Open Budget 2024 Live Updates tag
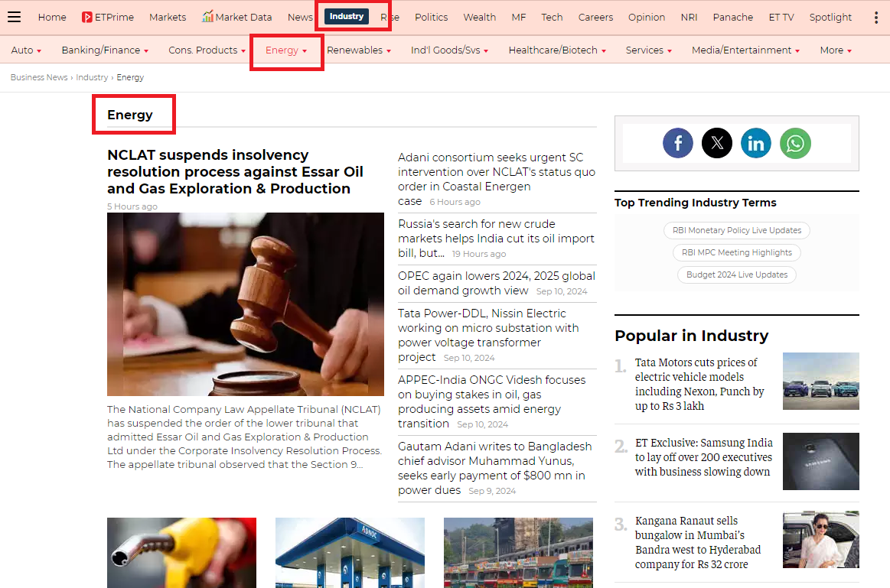890x588 pixels. [736, 275]
